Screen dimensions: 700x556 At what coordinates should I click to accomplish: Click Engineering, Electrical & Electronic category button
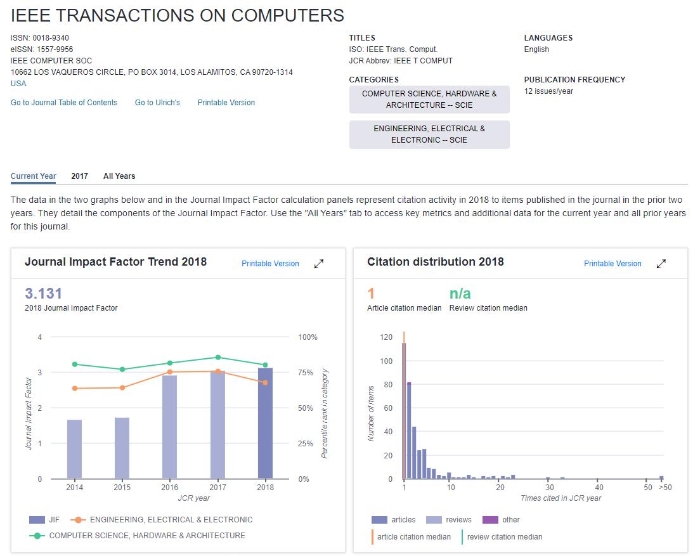429,134
